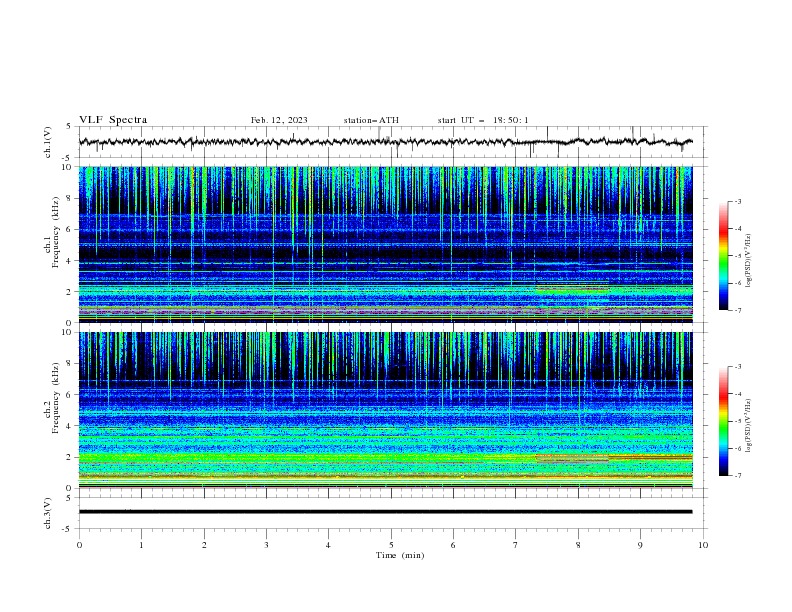This screenshot has width=792, height=612.
Task: Click the ch.2 spectrogram color scale bar
Action: pos(723,421)
